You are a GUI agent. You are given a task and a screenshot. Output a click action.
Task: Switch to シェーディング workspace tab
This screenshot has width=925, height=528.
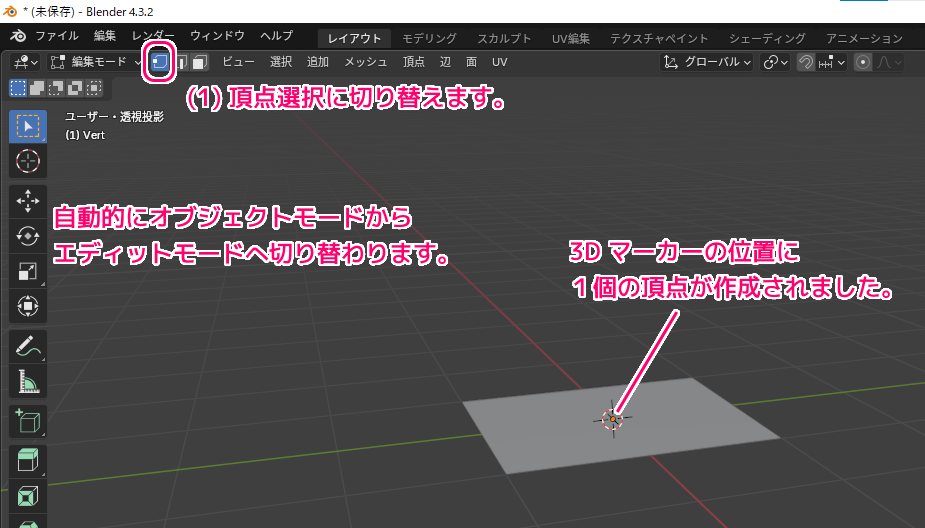coord(767,38)
